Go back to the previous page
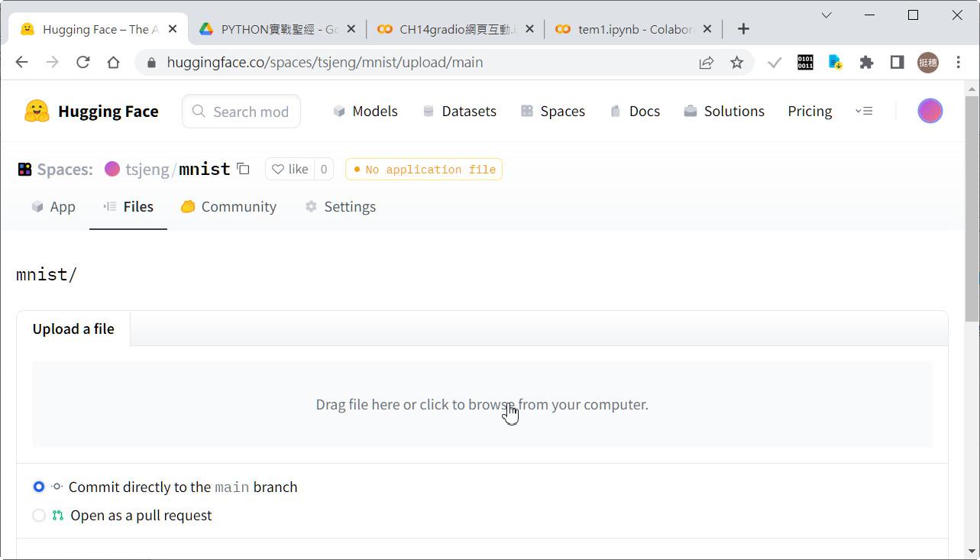 tap(21, 63)
